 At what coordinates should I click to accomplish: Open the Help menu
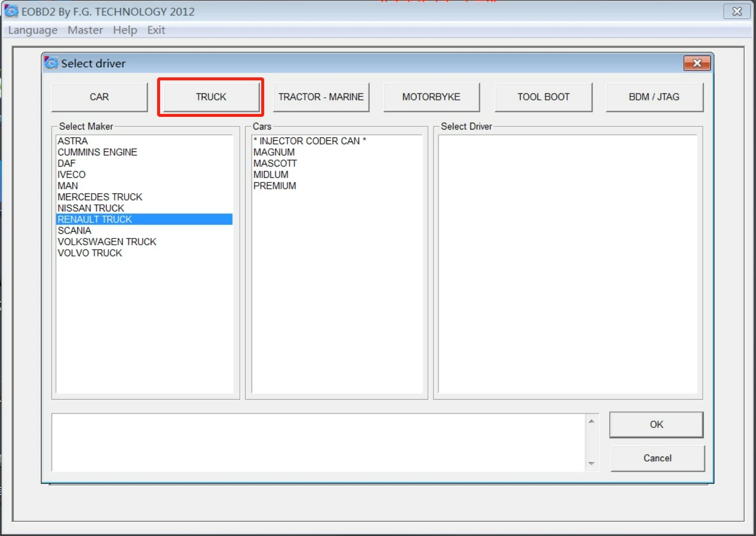click(125, 30)
